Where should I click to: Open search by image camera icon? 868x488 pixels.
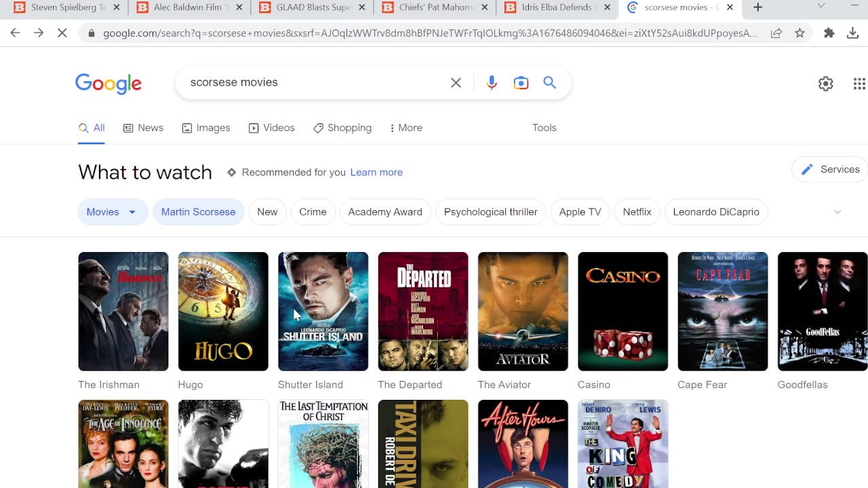tap(521, 83)
